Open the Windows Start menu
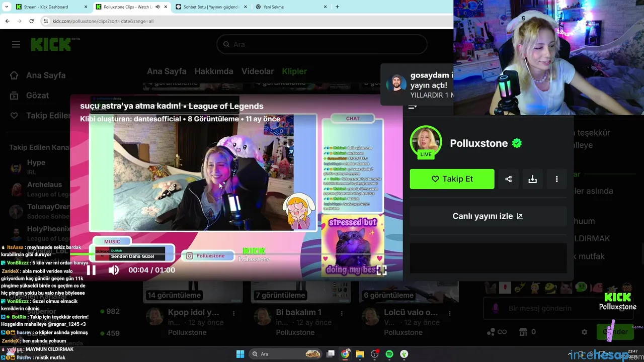Screen dimensions: 644x362 [240, 354]
